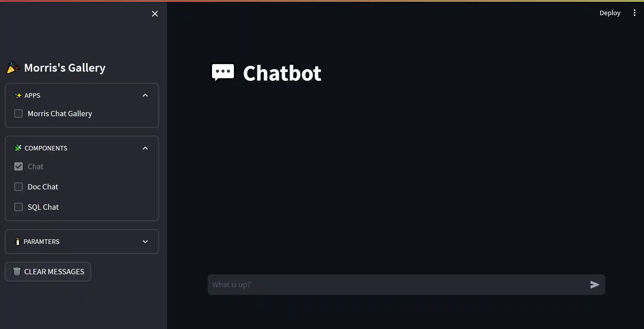Close the sidebar with the X icon

(x=155, y=14)
